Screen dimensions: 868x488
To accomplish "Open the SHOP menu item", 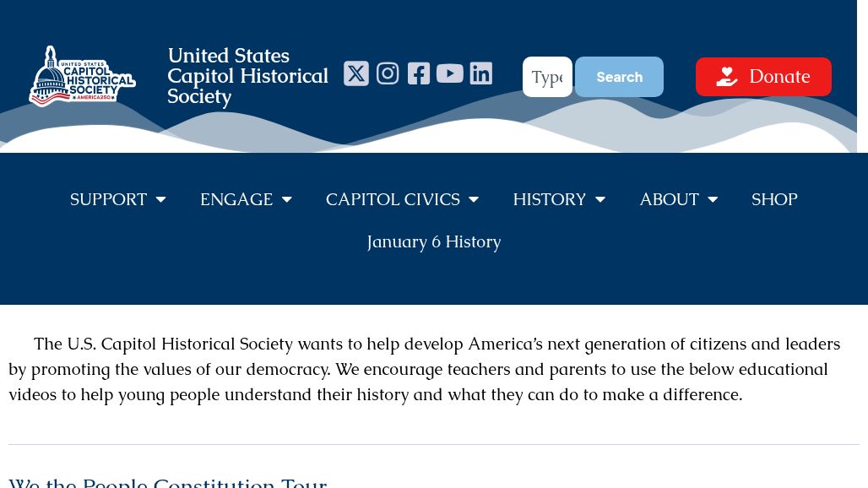I will tap(774, 199).
